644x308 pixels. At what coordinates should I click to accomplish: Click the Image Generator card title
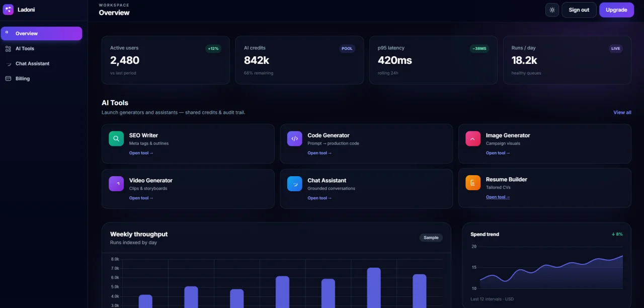(x=508, y=135)
